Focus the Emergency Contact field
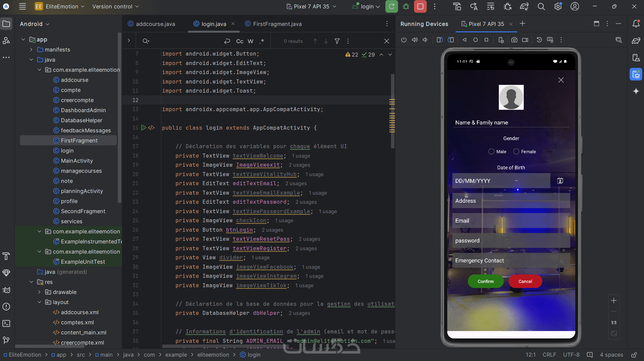The width and height of the screenshot is (644, 361). (x=511, y=261)
